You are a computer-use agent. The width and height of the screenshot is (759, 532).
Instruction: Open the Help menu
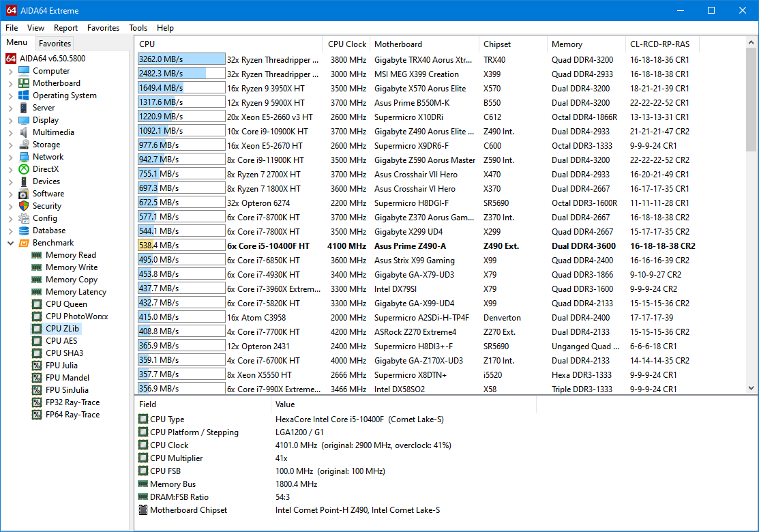[165, 27]
